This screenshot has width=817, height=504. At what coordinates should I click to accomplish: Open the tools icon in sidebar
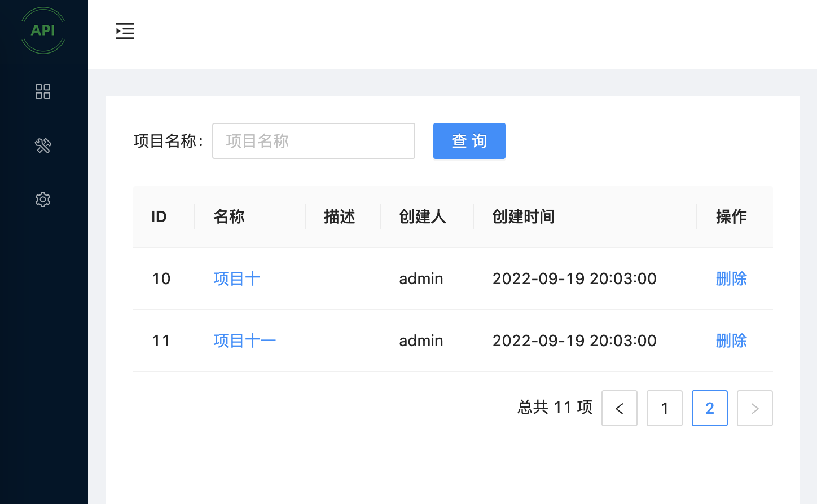pos(43,145)
